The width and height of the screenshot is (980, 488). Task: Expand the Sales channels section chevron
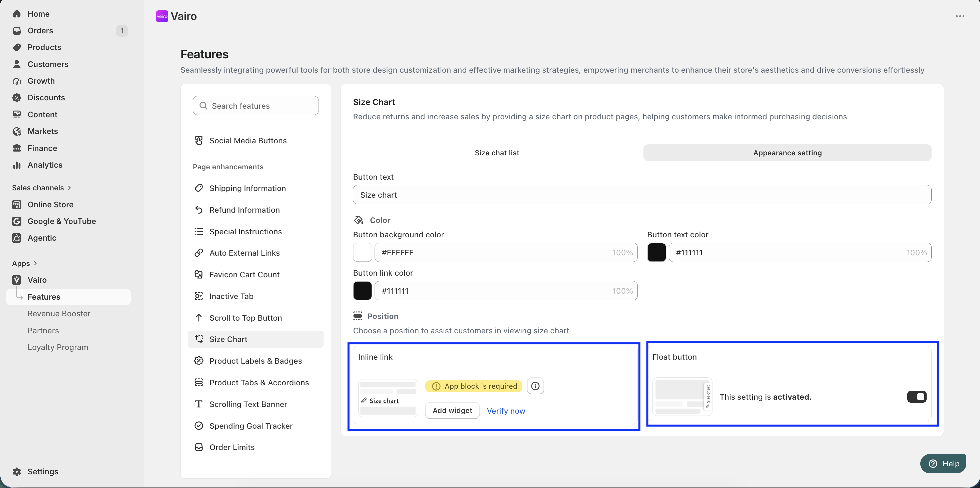click(x=69, y=188)
